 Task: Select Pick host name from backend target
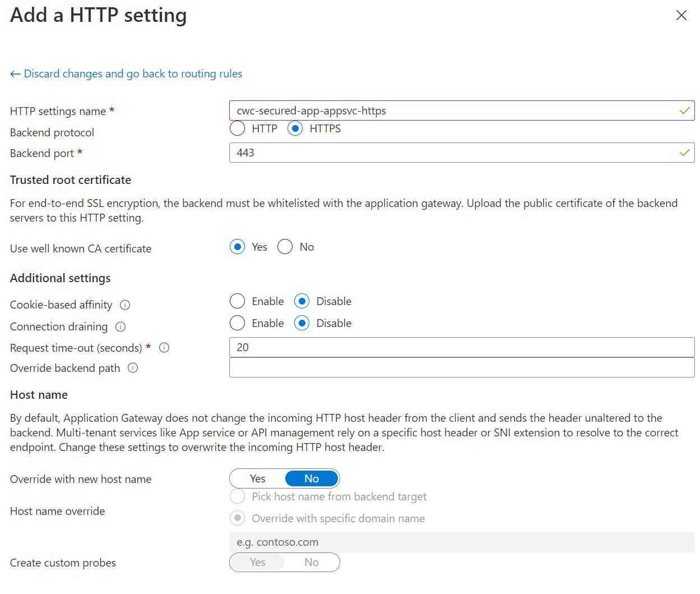coord(237,496)
